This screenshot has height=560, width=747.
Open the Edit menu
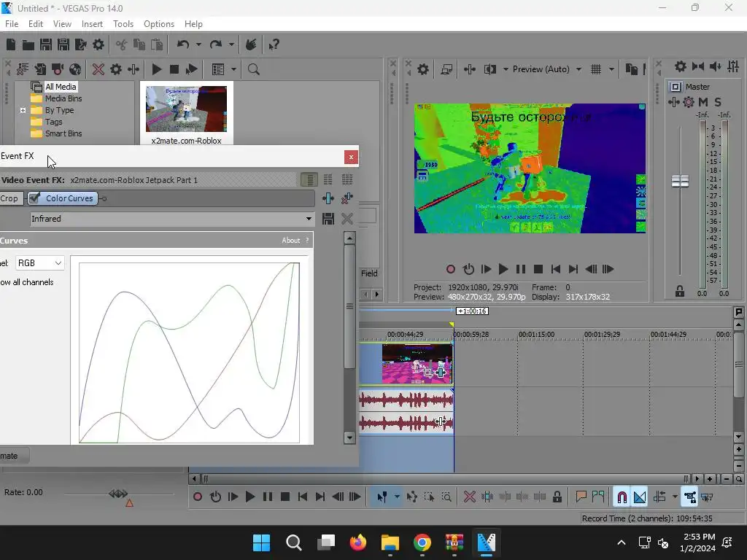35,24
